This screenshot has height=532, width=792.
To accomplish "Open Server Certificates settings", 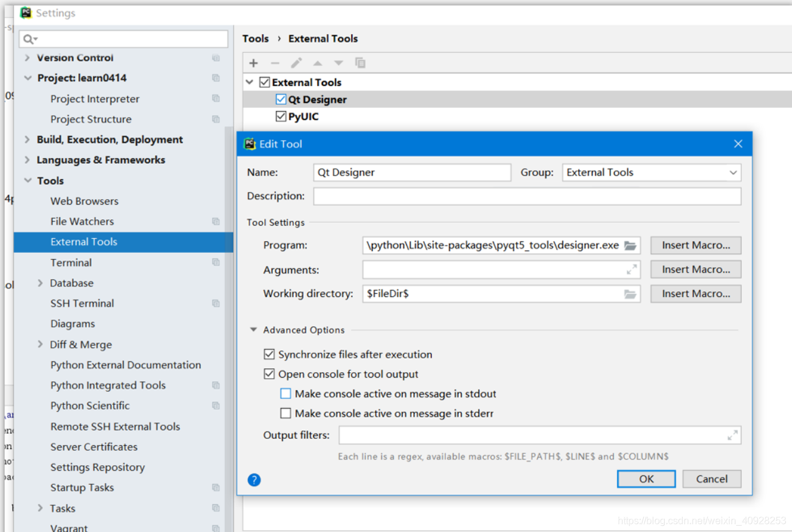I will pos(94,446).
